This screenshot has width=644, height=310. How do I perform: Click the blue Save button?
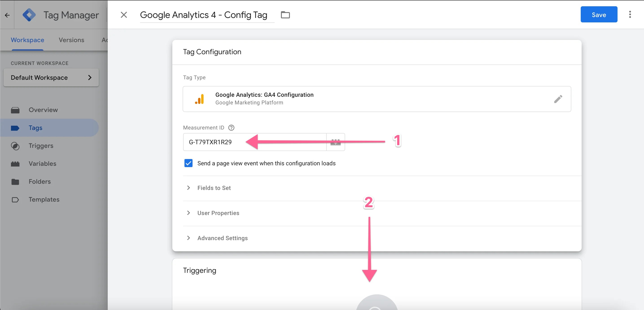click(x=599, y=14)
